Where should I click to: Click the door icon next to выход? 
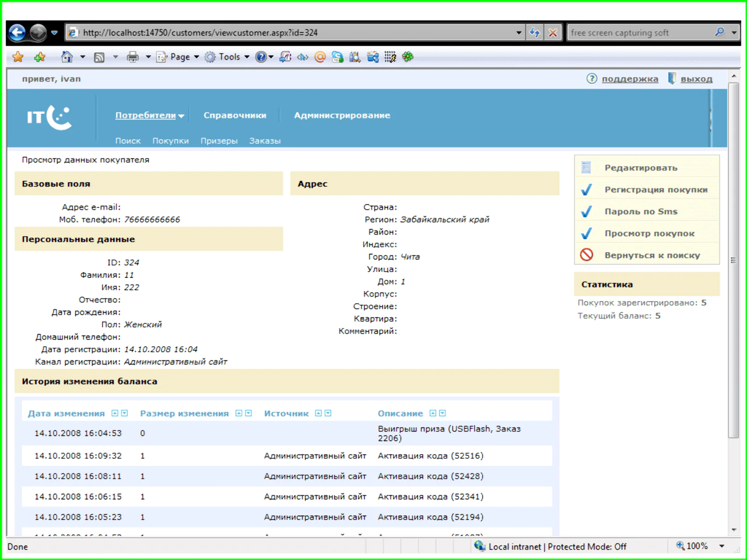(672, 78)
